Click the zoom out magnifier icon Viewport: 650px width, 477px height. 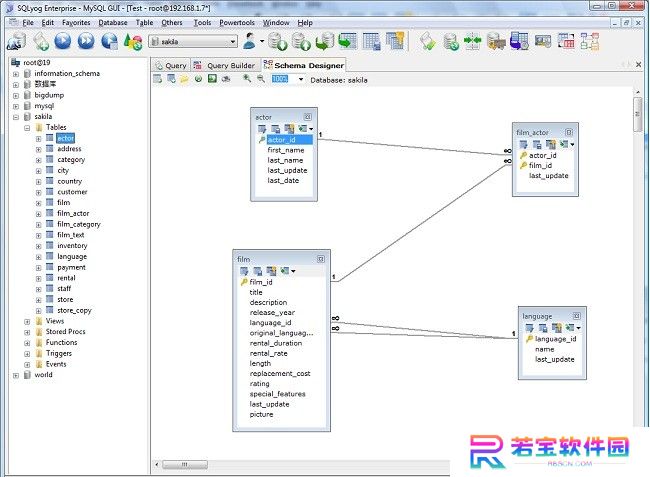(261, 78)
